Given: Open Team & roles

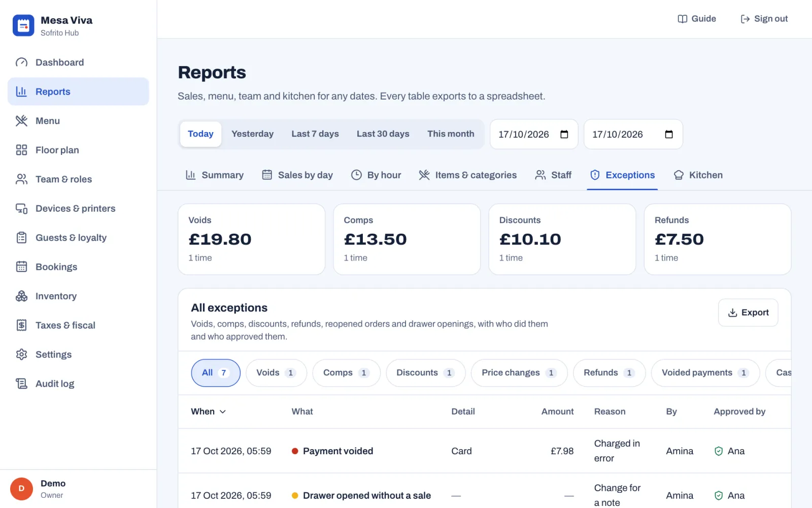Looking at the screenshot, I should pos(78,179).
